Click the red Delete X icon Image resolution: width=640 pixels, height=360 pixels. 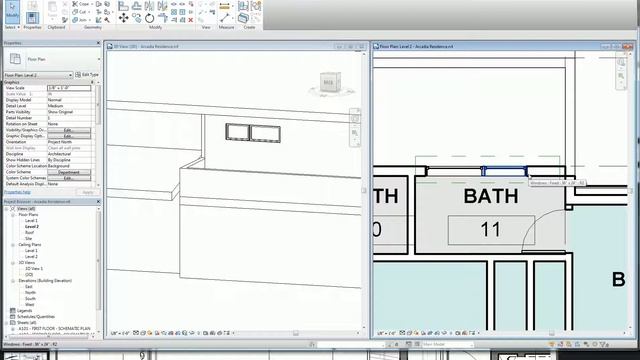pyautogui.click(x=191, y=20)
